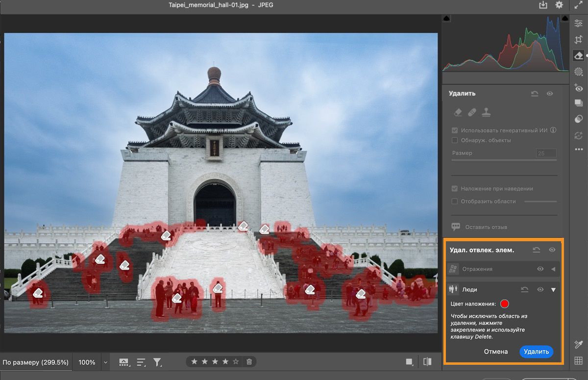Toggle before/after split view icon

point(427,362)
